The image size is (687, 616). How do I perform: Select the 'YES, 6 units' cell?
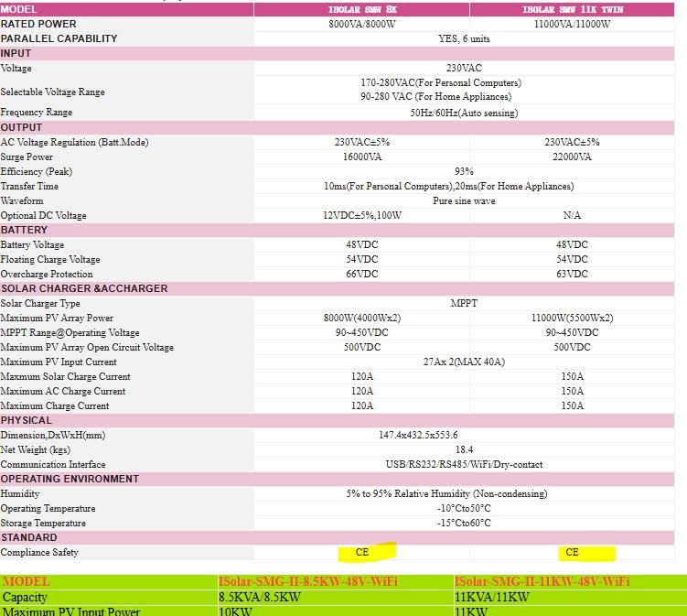[464, 38]
